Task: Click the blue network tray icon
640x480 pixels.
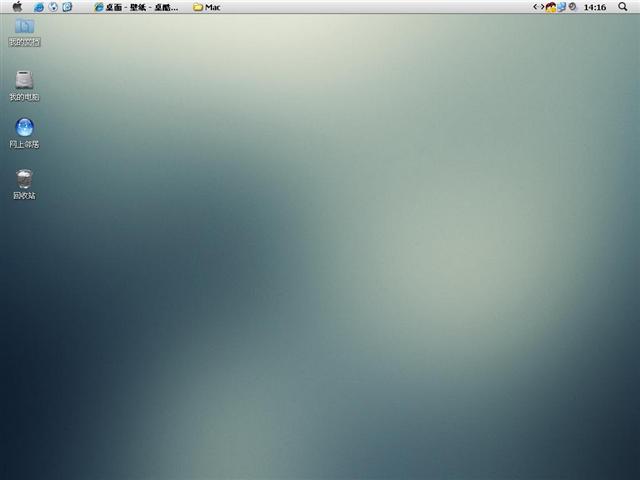Action: (x=562, y=7)
